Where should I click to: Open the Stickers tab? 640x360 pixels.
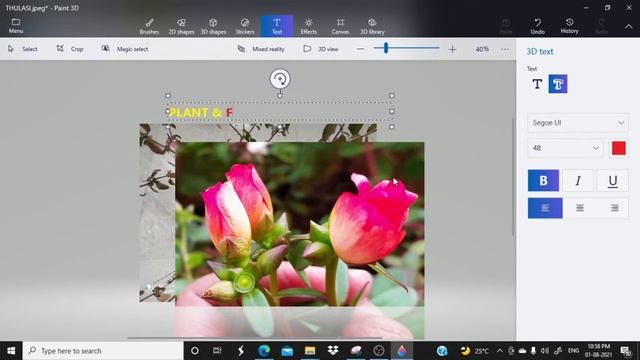pyautogui.click(x=245, y=26)
